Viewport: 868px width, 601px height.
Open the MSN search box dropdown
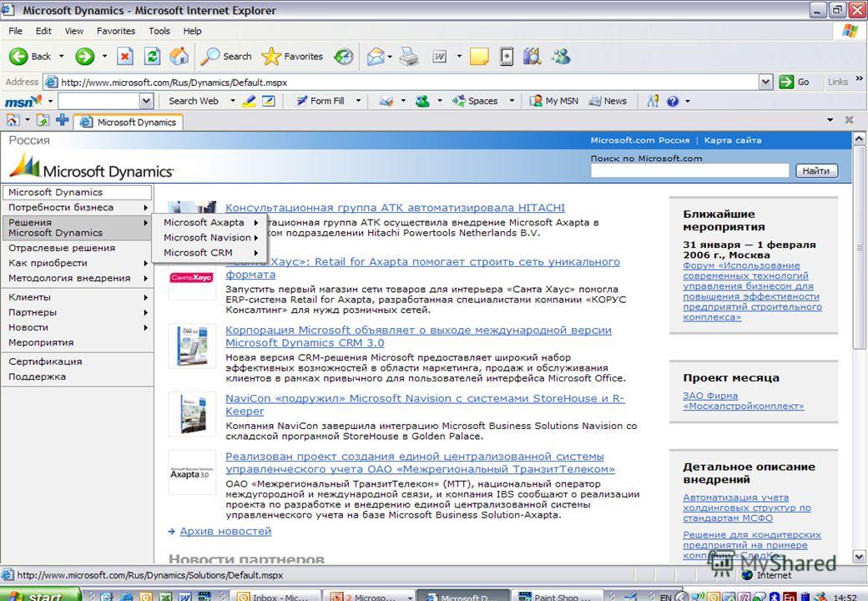click(x=146, y=101)
